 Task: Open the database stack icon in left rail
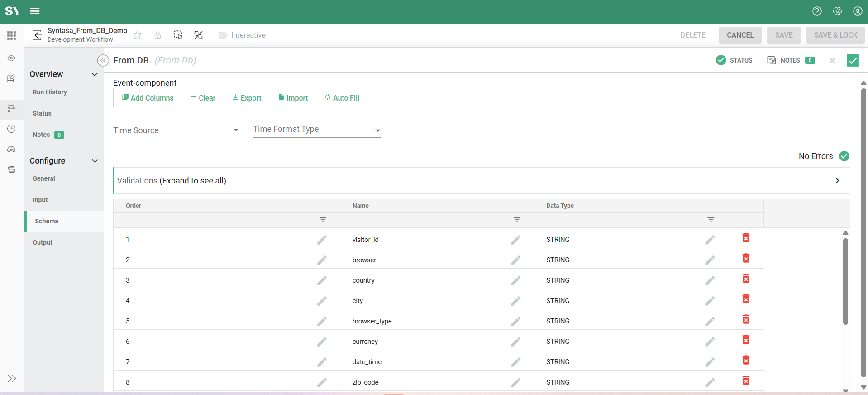pyautogui.click(x=11, y=169)
